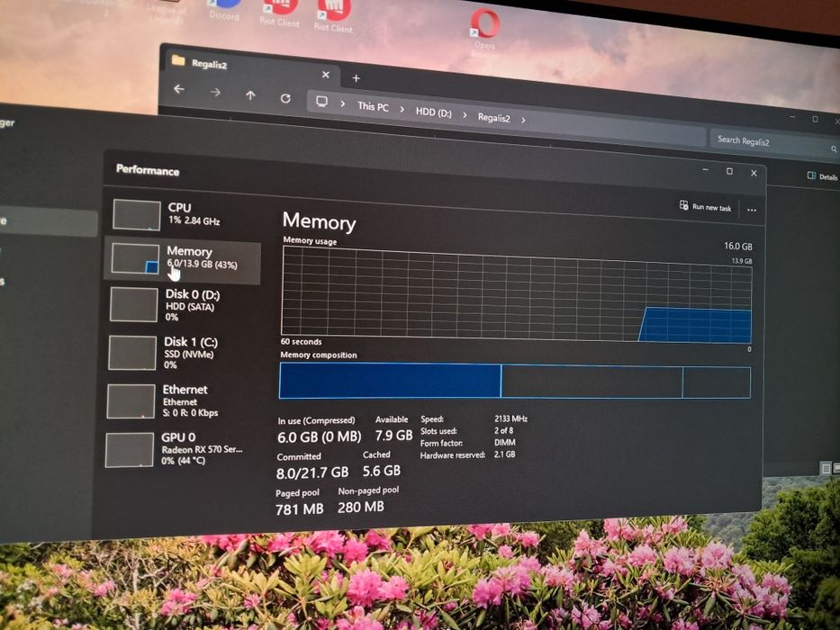Screen dimensions: 840x630
Task: Select the Regalis2 Explorer tab
Action: 249,68
